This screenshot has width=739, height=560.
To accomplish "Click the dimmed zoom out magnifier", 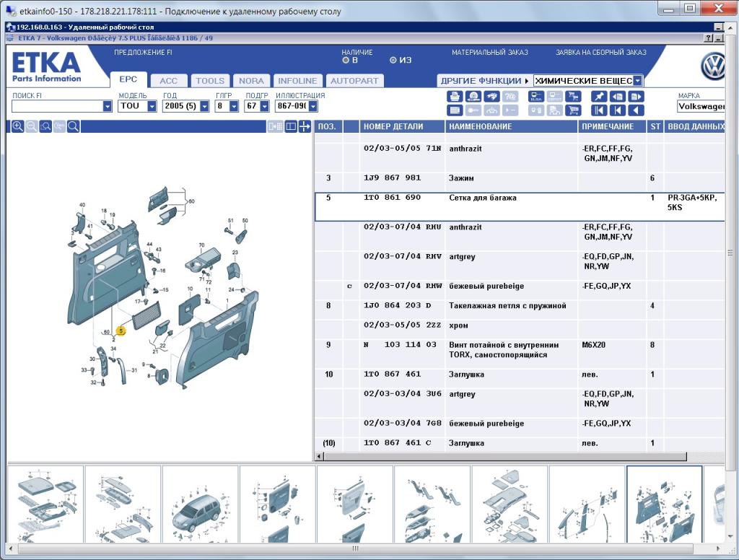I will click(32, 126).
